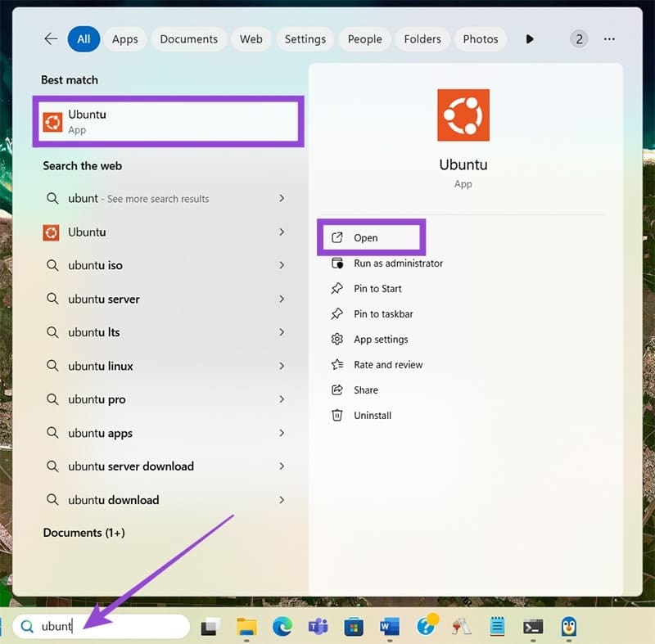Switch to the Photos filter tab
655x644 pixels.
pyautogui.click(x=481, y=39)
